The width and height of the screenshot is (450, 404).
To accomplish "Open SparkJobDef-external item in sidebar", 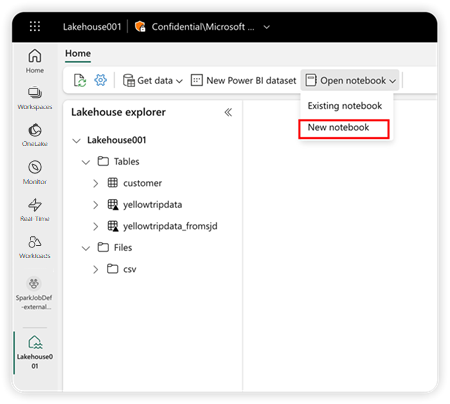I will point(34,294).
